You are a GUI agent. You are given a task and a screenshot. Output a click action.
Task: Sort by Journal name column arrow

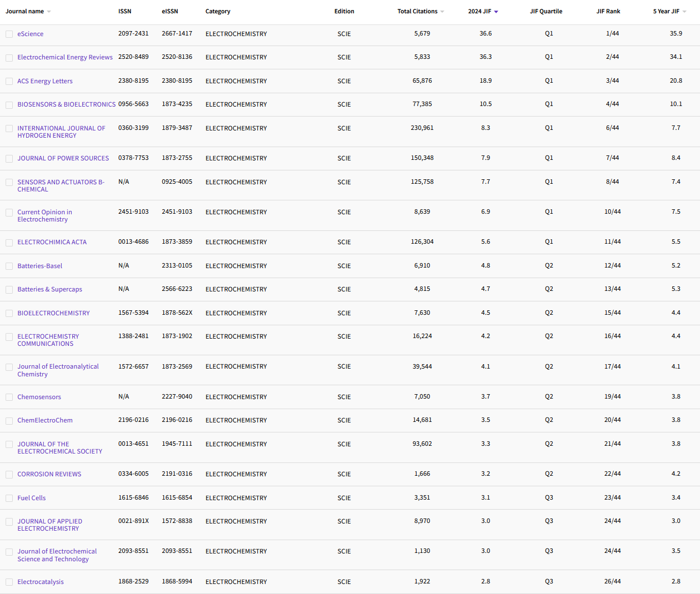49,12
